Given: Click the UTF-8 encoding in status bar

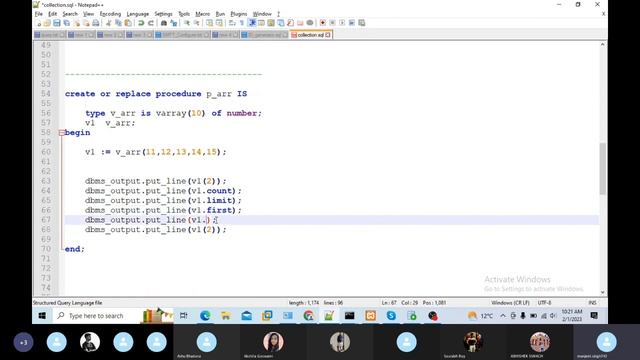Looking at the screenshot, I should [x=544, y=303].
